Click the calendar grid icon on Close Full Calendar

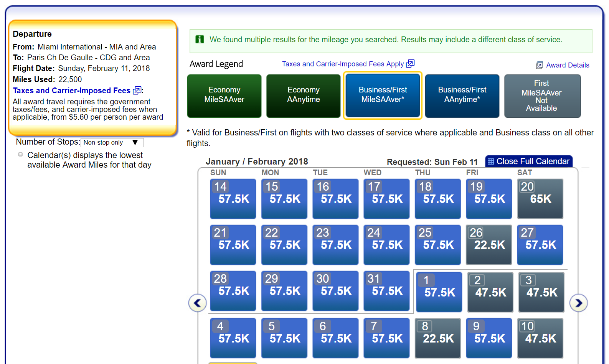pyautogui.click(x=491, y=161)
